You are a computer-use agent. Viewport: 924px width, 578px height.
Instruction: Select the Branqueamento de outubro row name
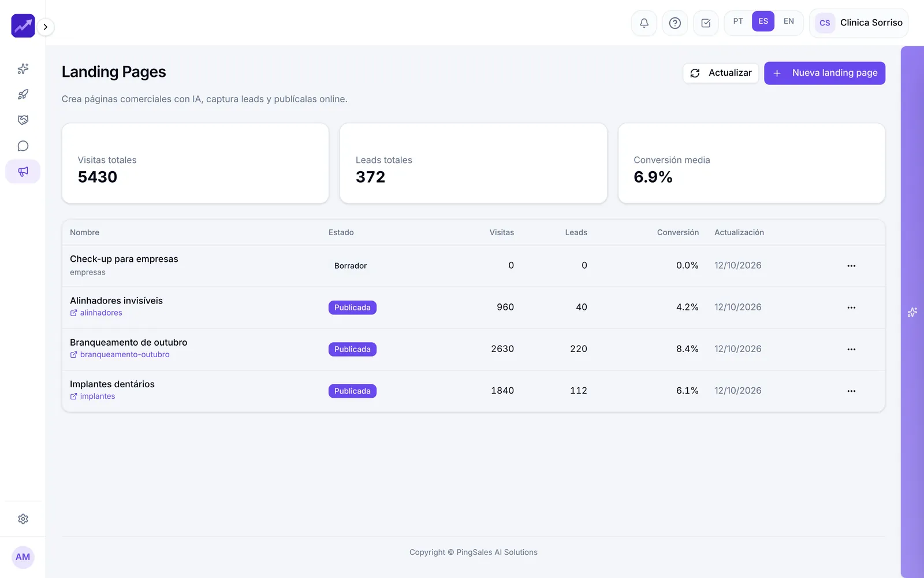[129, 342]
